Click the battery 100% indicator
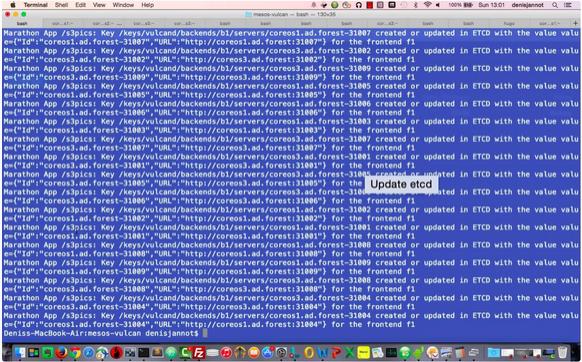Image resolution: width=582 pixels, height=362 pixels. [x=460, y=5]
